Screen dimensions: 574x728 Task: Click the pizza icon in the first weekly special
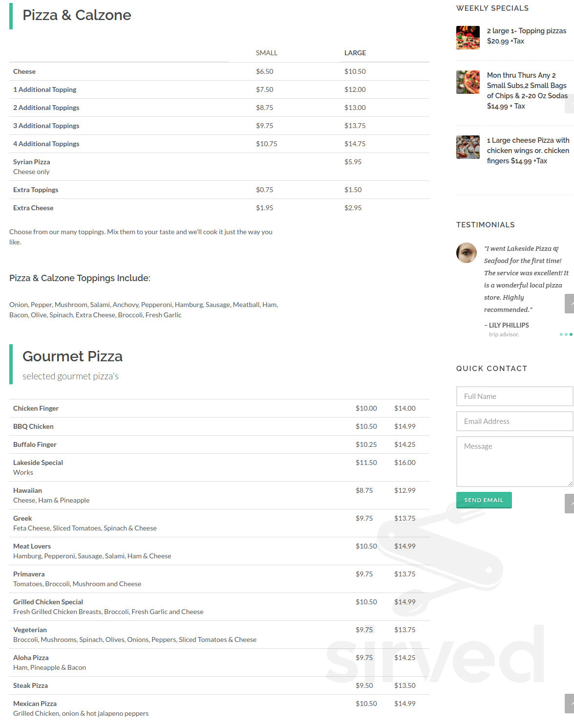click(x=468, y=38)
